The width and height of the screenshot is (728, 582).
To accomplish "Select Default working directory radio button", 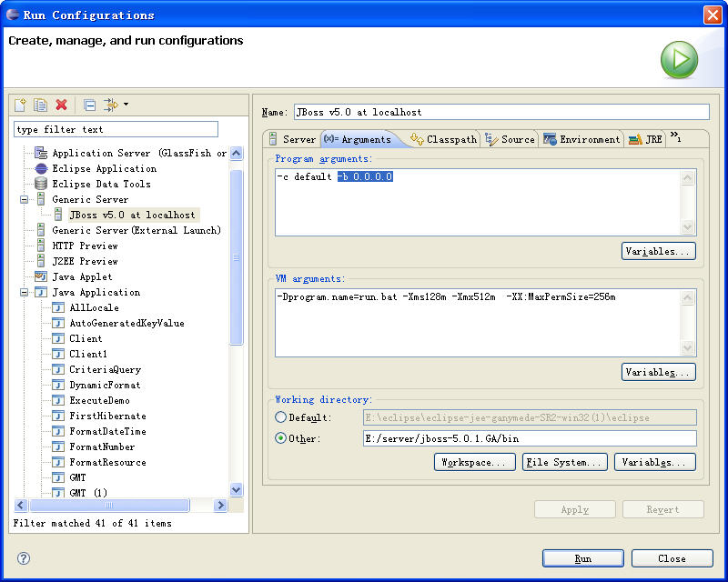I will (280, 416).
